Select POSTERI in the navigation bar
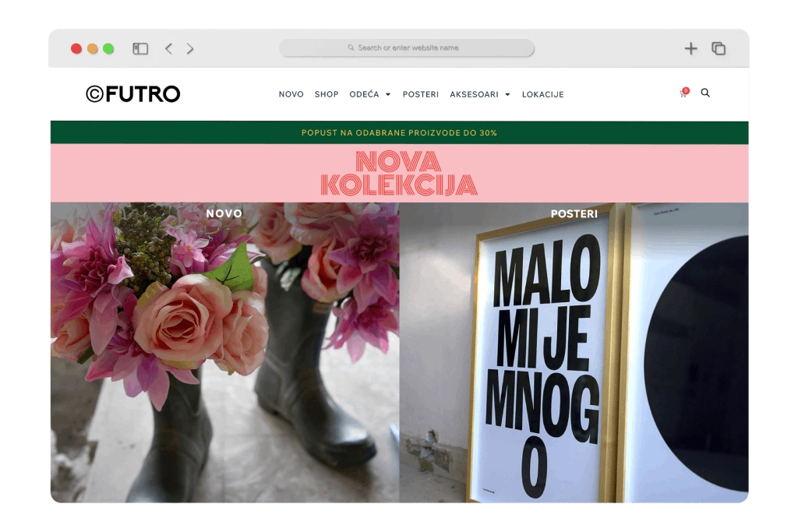798x532 pixels. coord(420,94)
